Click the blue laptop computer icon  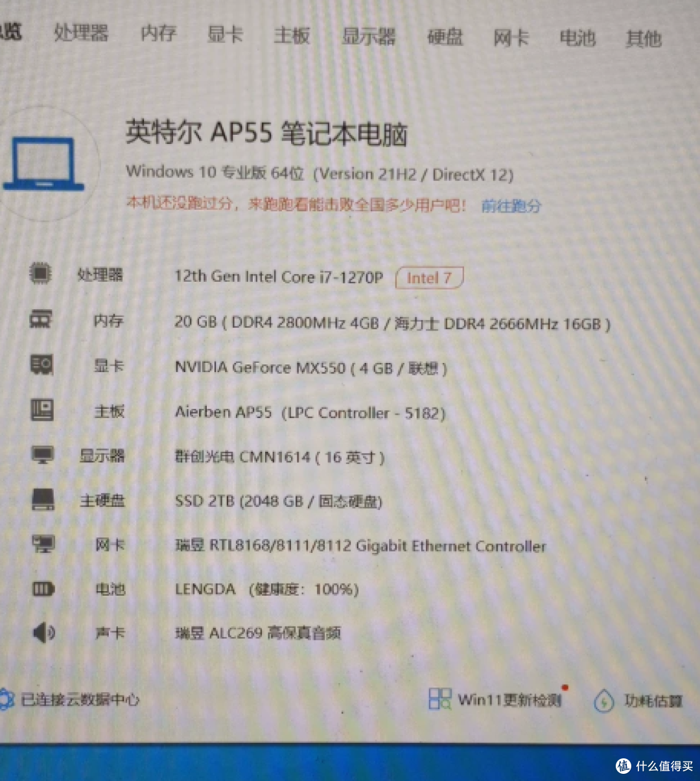43,165
